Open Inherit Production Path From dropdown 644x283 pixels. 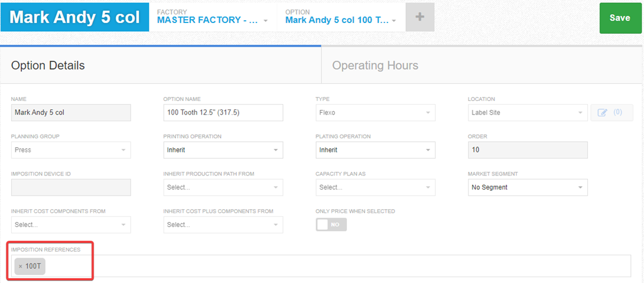(x=223, y=187)
